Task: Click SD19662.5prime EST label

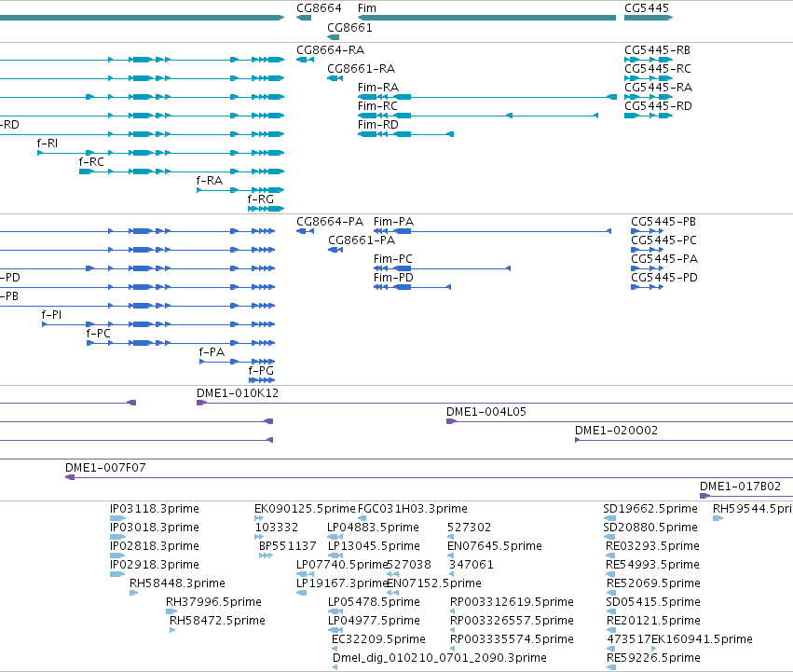Action: [650, 509]
